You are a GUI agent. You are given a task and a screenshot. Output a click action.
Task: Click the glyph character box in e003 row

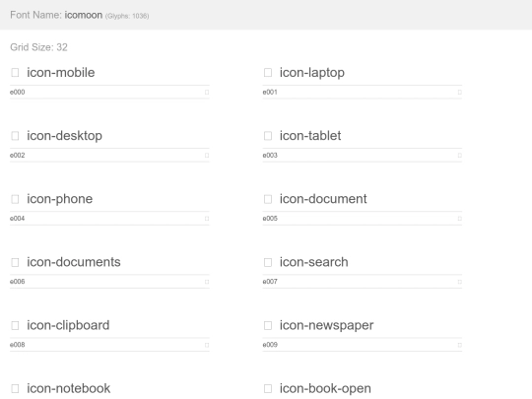(x=459, y=156)
